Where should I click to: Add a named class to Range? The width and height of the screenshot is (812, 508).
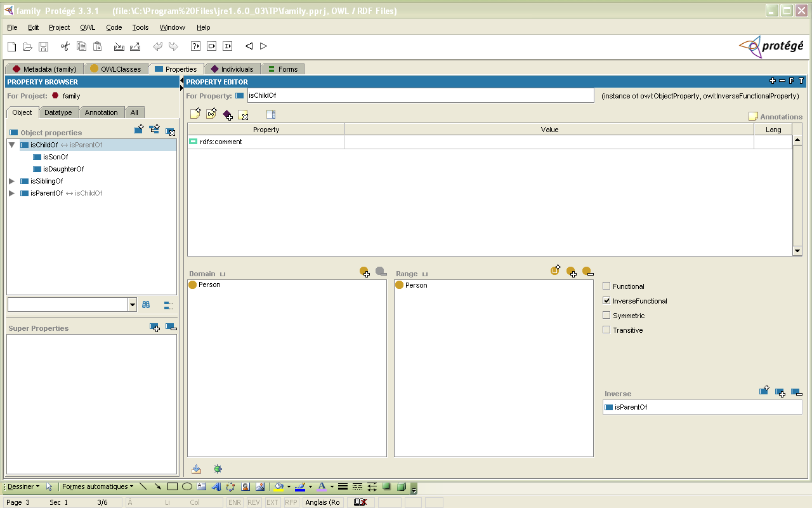pos(572,272)
